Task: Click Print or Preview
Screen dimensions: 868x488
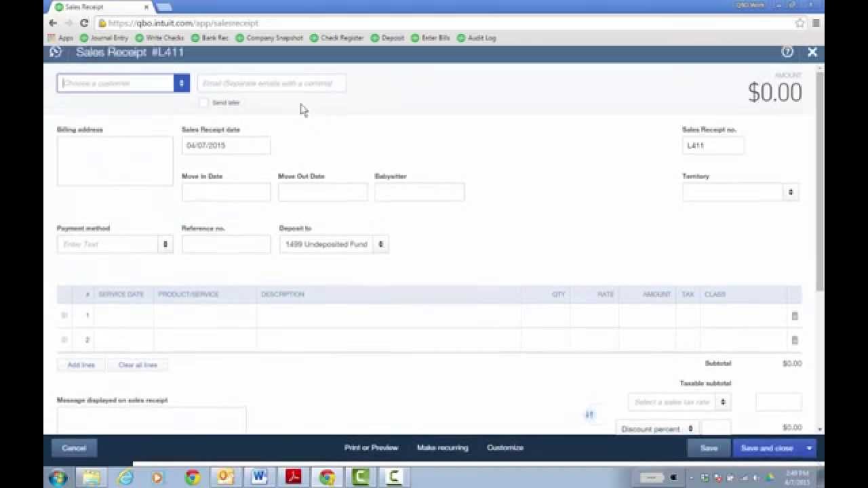Action: pyautogui.click(x=371, y=448)
